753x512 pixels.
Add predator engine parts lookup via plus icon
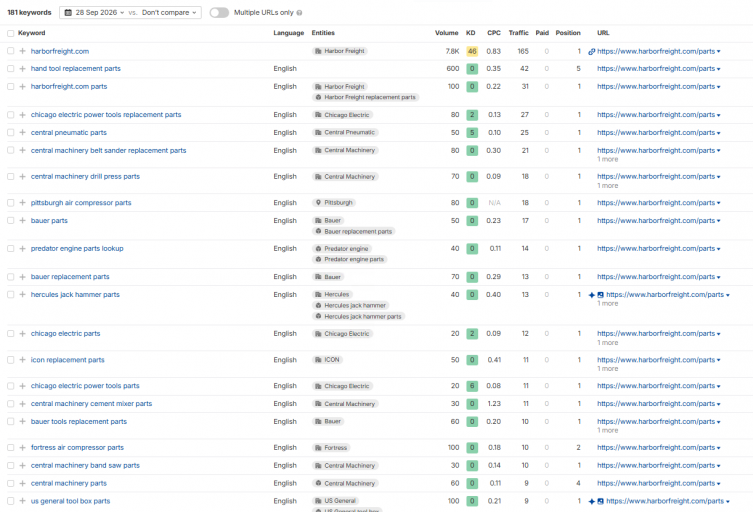pyautogui.click(x=22, y=249)
